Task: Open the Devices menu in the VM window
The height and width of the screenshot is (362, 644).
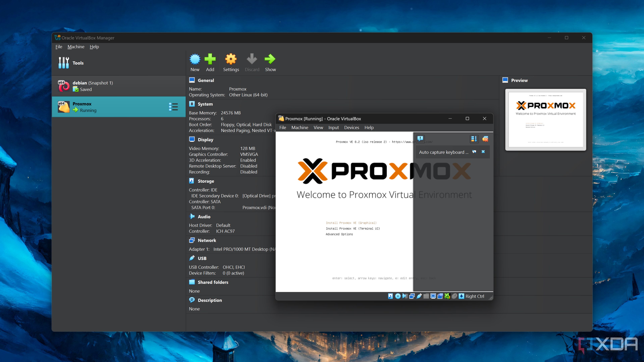Action: [352, 127]
